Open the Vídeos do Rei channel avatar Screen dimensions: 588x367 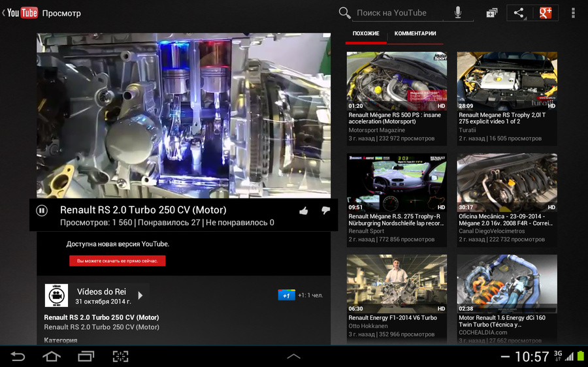pos(56,295)
